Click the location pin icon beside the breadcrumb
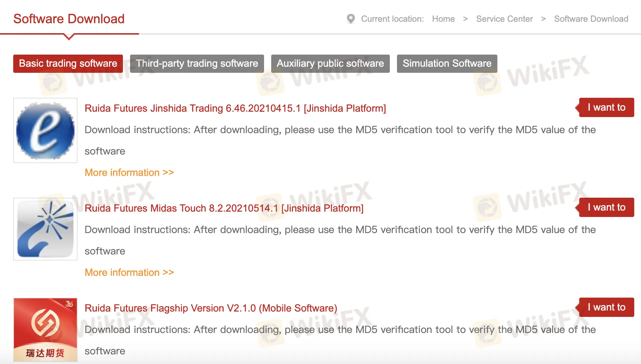641x364 pixels. (x=351, y=19)
